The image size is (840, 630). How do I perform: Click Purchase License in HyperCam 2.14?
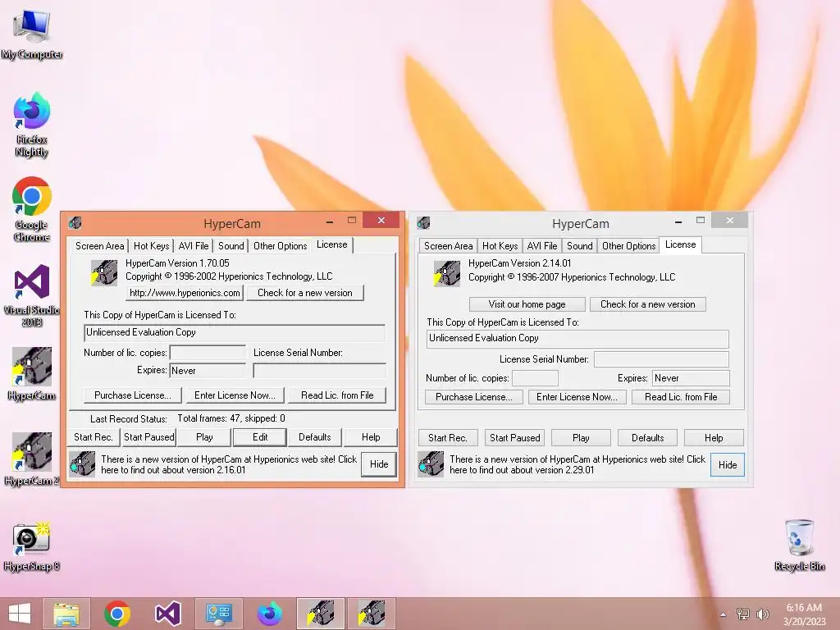click(473, 397)
